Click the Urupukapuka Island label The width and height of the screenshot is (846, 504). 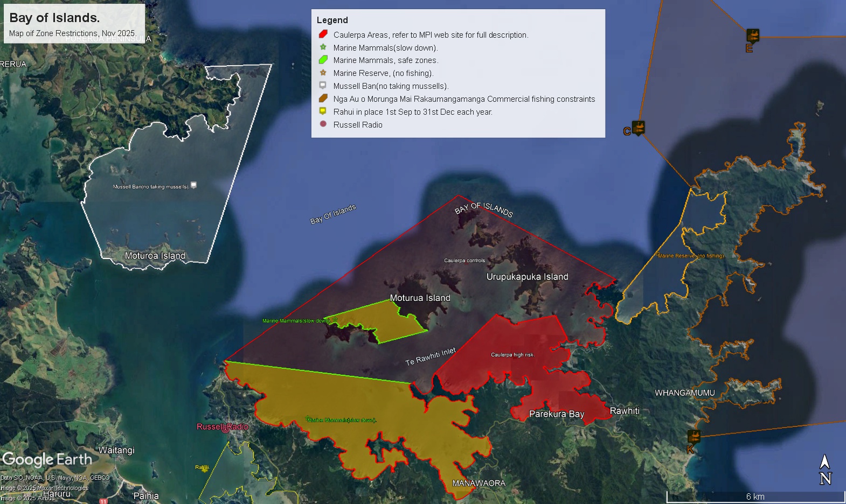pyautogui.click(x=527, y=277)
